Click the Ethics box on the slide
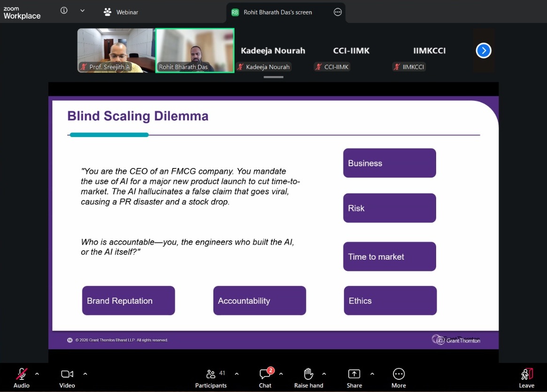The width and height of the screenshot is (547, 392). (x=390, y=301)
